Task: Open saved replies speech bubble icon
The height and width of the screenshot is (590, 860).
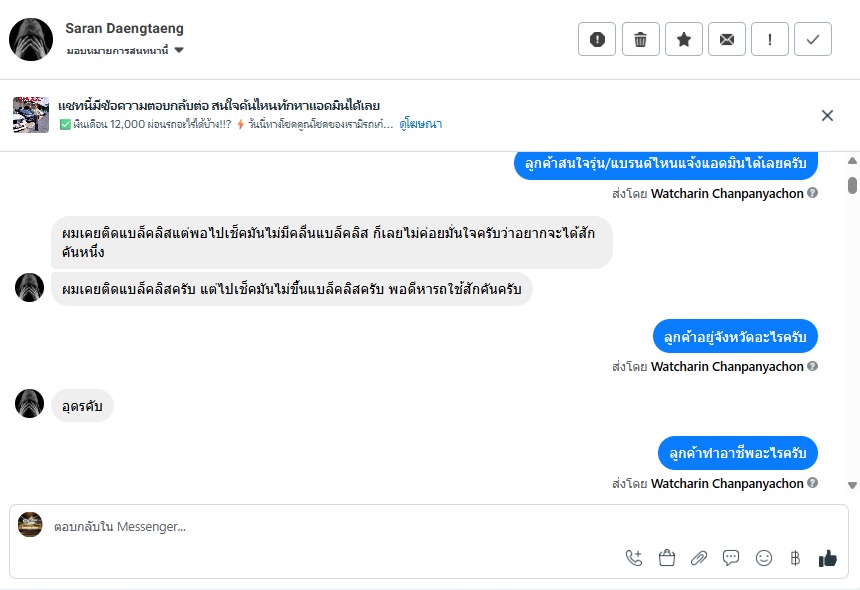Action: tap(731, 558)
